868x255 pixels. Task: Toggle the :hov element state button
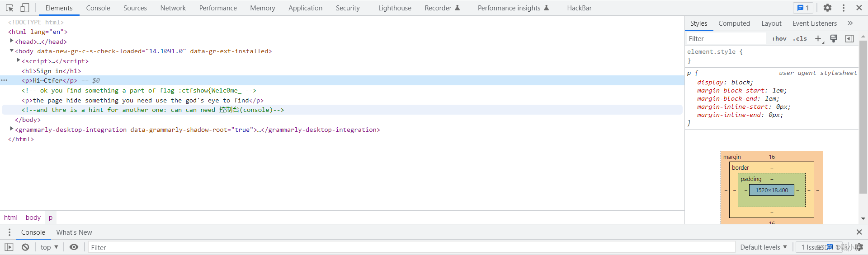click(x=779, y=39)
